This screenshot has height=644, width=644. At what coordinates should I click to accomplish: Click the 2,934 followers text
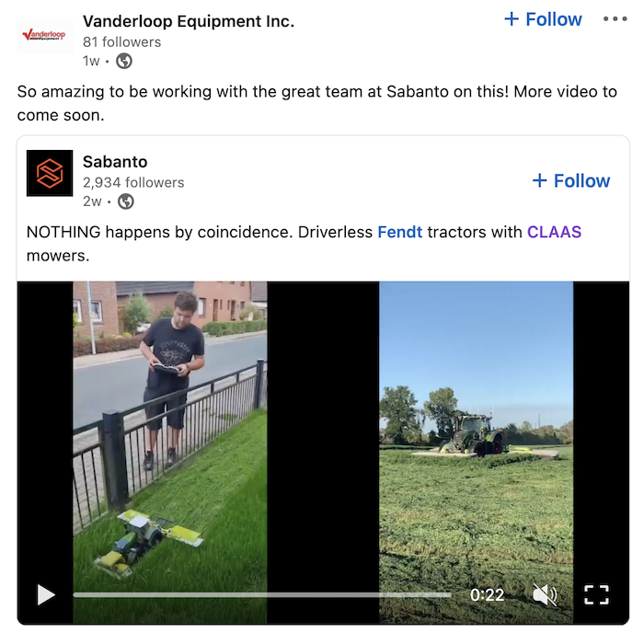click(133, 182)
